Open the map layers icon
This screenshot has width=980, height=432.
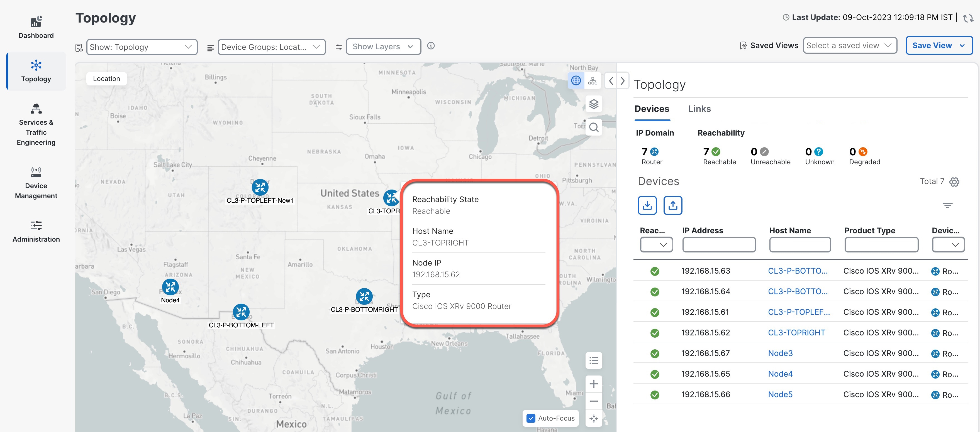click(x=593, y=104)
